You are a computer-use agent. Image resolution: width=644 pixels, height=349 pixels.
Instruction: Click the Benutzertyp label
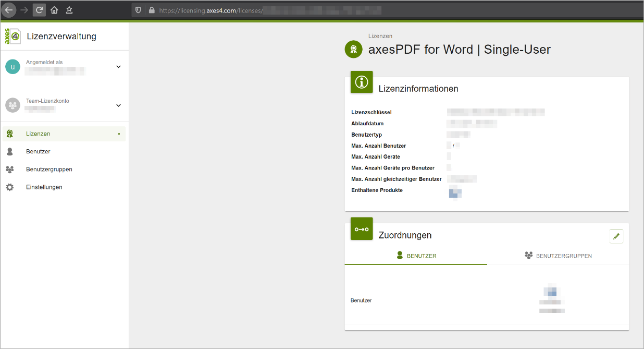click(x=367, y=135)
